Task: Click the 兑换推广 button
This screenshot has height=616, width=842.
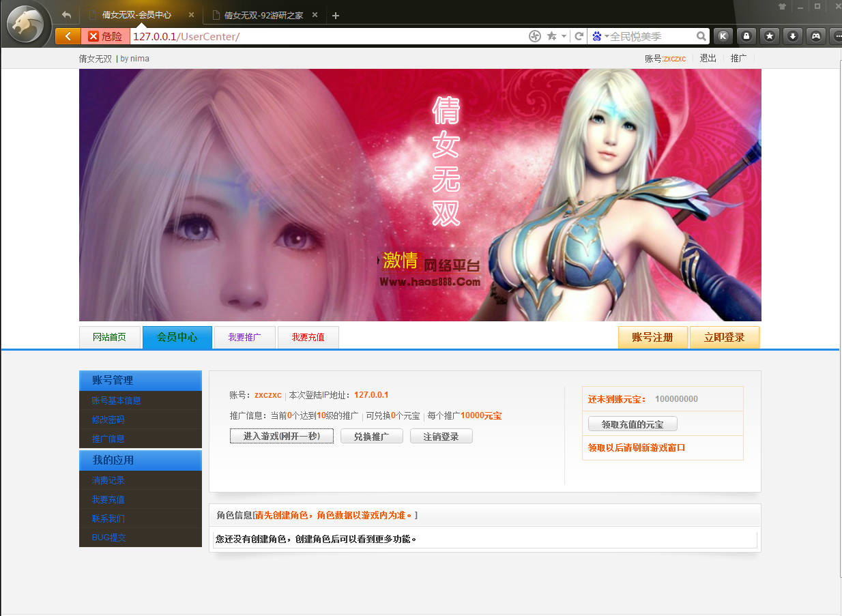Action: (372, 436)
